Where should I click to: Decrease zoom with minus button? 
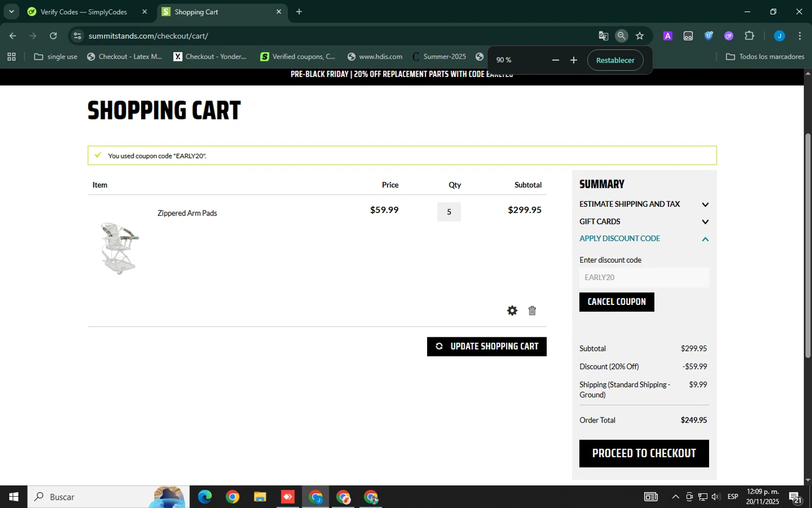pos(555,60)
